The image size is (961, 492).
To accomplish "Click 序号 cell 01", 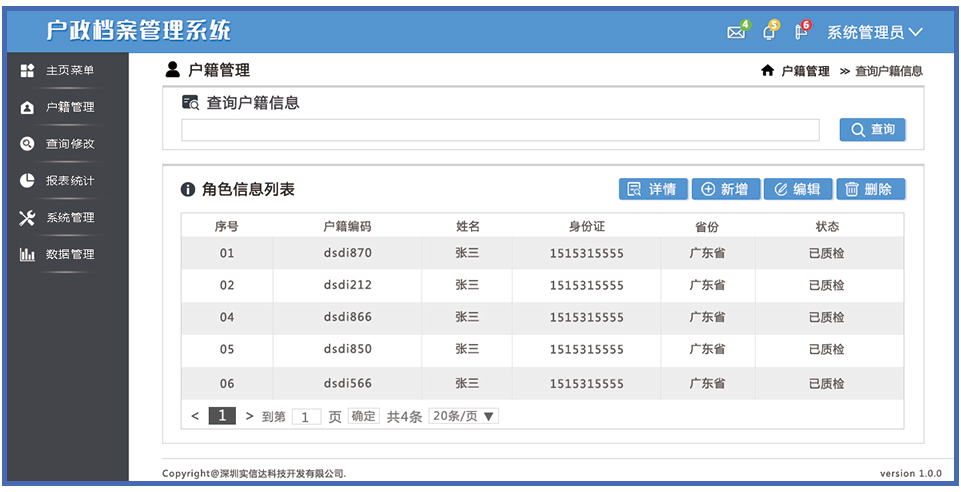I will pyautogui.click(x=227, y=253).
